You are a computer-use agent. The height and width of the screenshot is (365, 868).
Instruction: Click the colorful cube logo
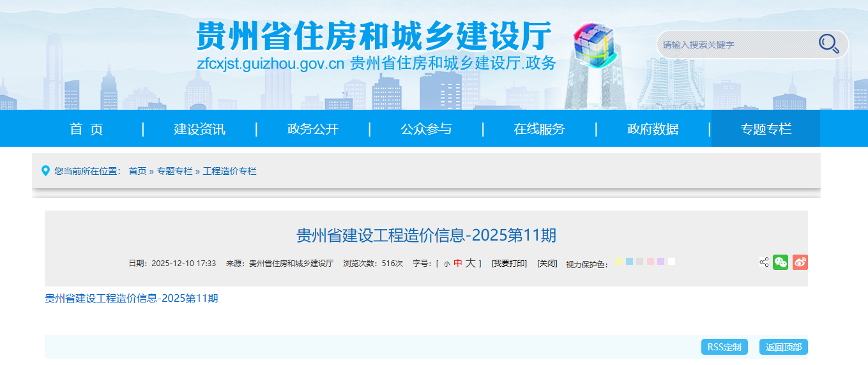click(x=593, y=43)
